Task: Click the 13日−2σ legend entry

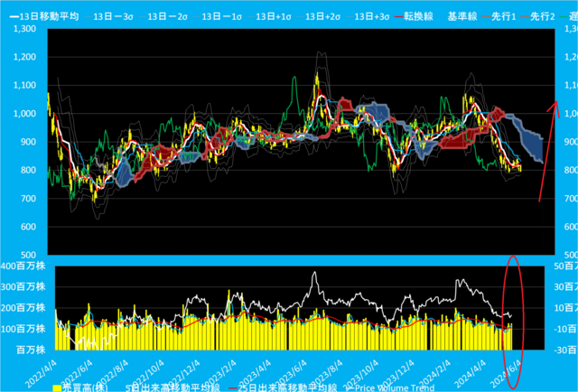Action: click(x=163, y=16)
